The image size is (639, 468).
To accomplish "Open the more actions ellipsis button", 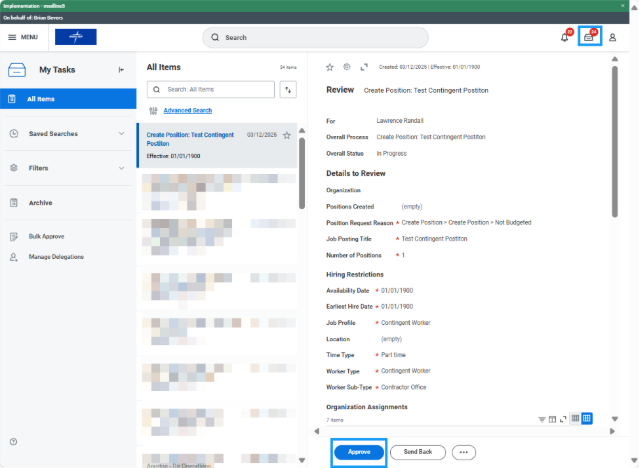I will [464, 452].
